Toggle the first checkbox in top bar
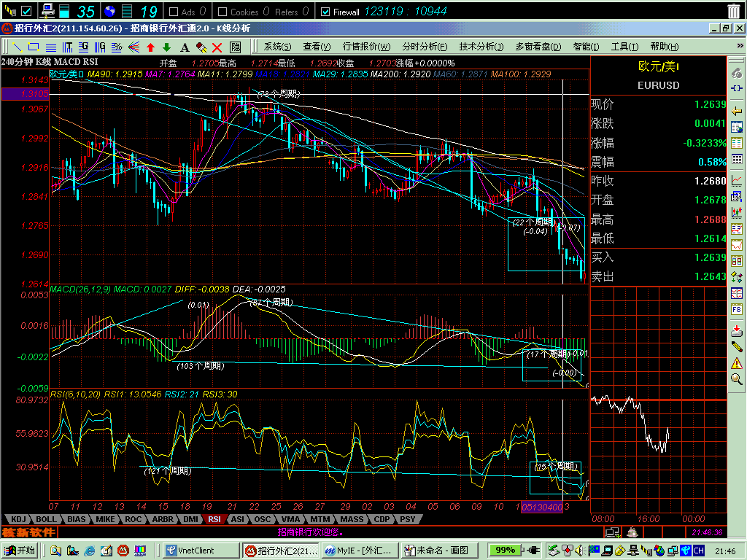Viewport: 747px width, 560px height. tap(27, 10)
